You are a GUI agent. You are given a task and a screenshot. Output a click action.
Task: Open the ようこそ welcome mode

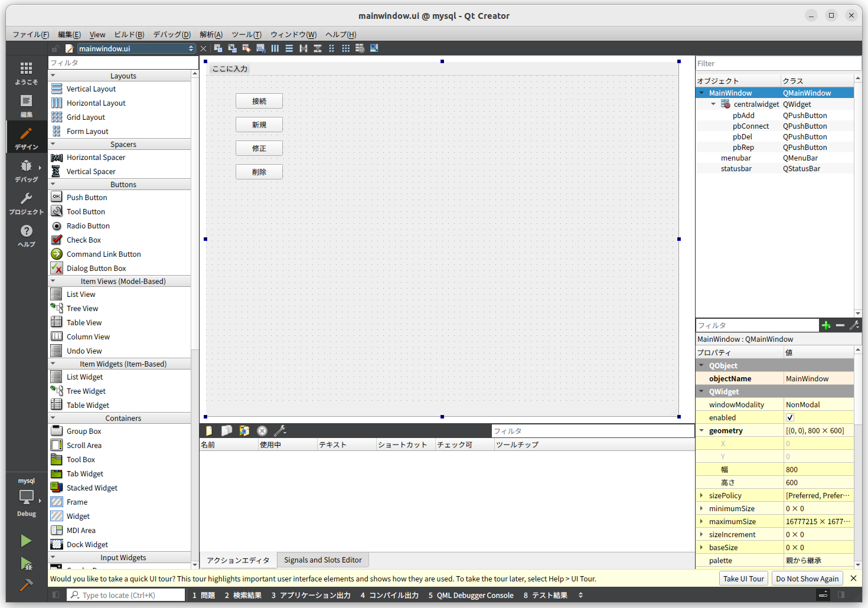(26, 73)
